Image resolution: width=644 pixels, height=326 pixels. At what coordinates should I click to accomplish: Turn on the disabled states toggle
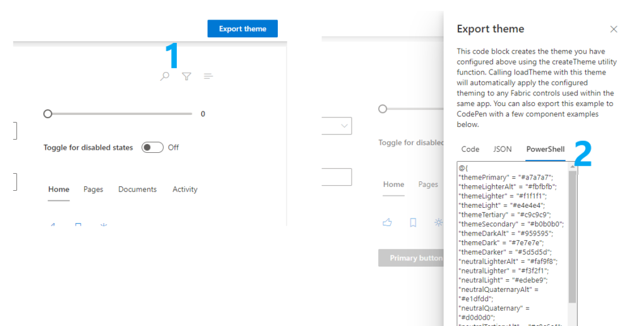coord(153,147)
